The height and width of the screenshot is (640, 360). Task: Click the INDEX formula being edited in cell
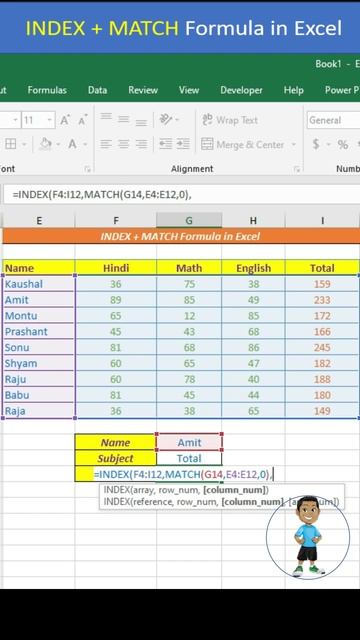coord(183,474)
